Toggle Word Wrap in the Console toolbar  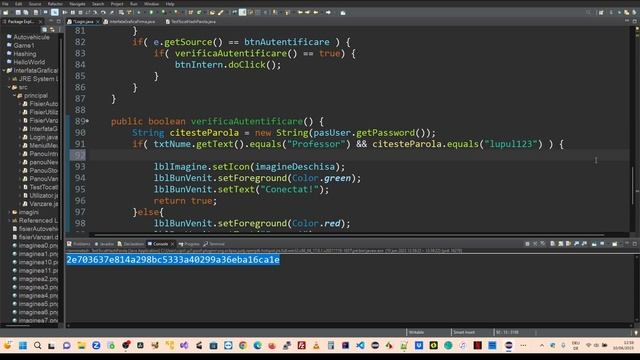click(568, 244)
